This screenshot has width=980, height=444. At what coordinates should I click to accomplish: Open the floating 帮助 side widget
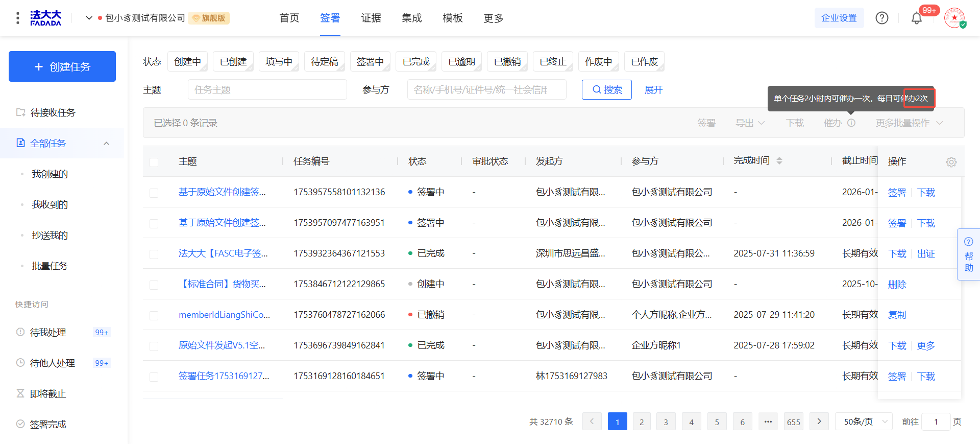[969, 254]
